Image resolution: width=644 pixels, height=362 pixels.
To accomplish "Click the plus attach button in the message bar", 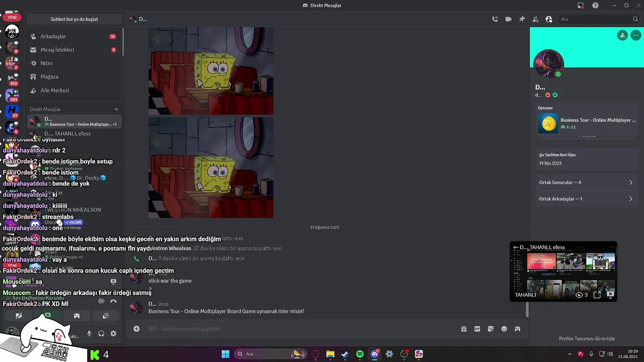I will [136, 329].
